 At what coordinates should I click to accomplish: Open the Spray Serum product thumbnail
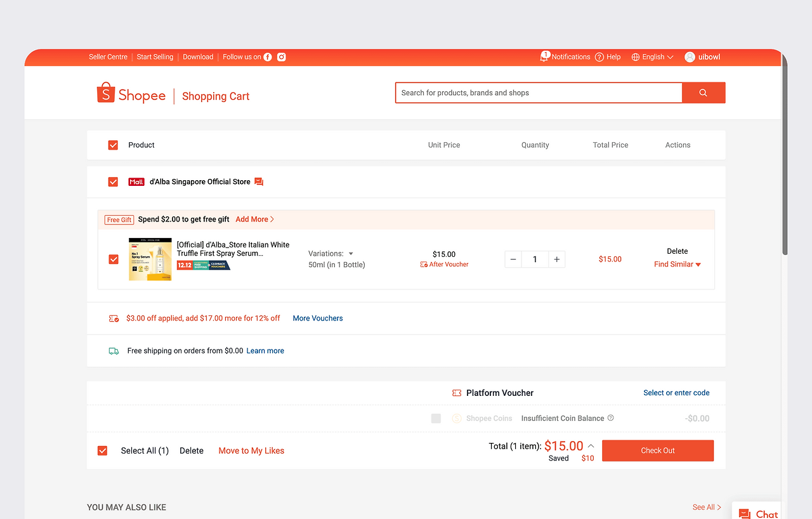pos(150,259)
